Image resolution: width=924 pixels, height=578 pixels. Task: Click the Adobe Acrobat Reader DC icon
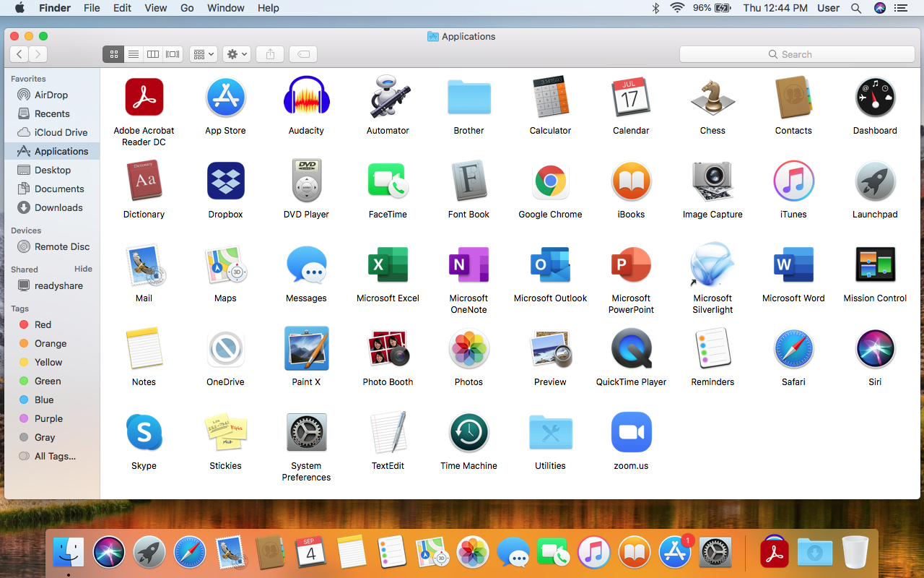click(144, 97)
